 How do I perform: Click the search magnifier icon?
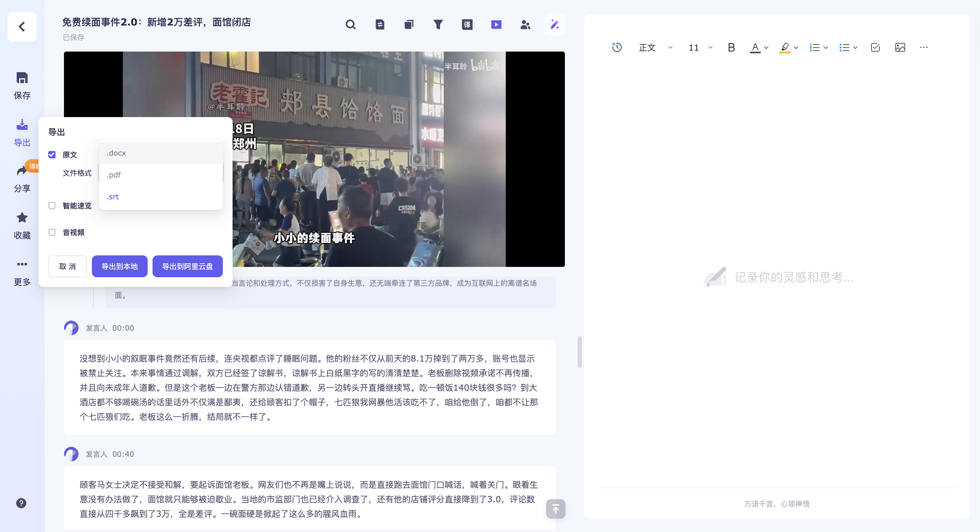point(351,25)
